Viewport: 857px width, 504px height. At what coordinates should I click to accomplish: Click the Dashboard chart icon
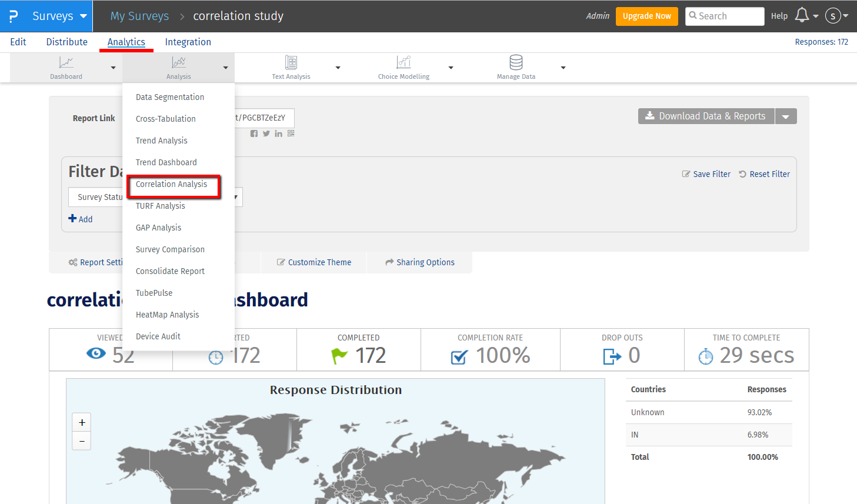click(x=66, y=62)
